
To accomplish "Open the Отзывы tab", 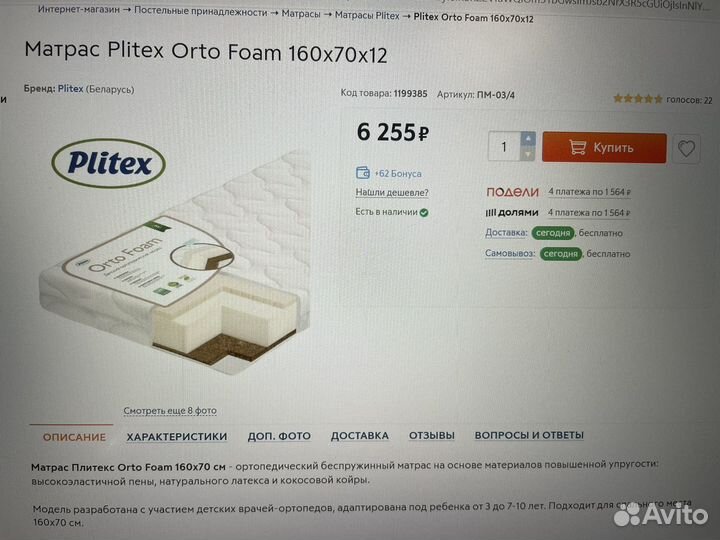I will pos(432,435).
